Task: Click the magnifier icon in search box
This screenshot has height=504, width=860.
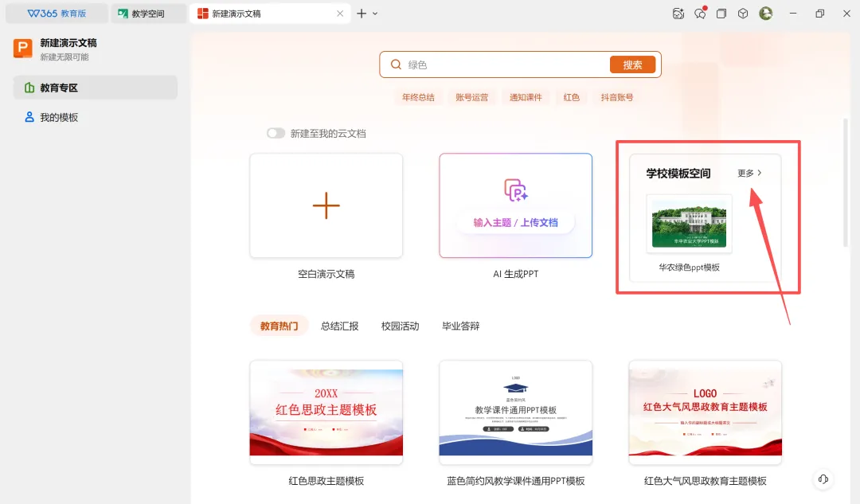Action: pos(396,64)
